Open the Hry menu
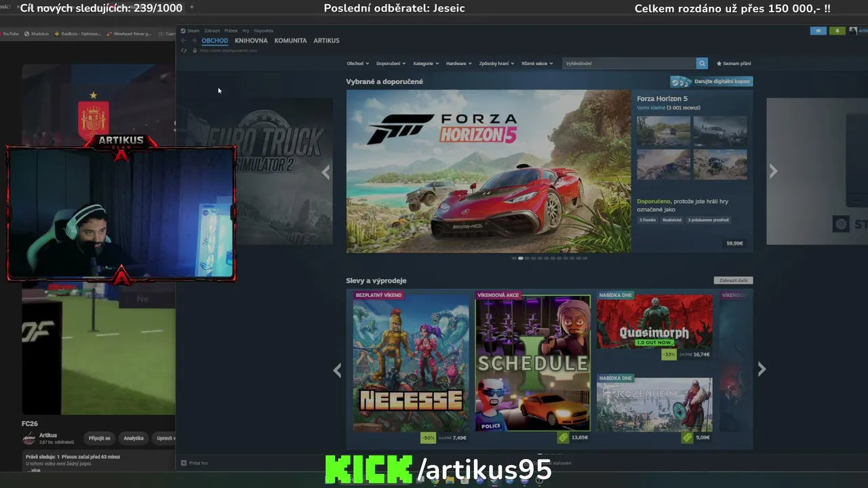The image size is (868, 488). click(x=246, y=30)
